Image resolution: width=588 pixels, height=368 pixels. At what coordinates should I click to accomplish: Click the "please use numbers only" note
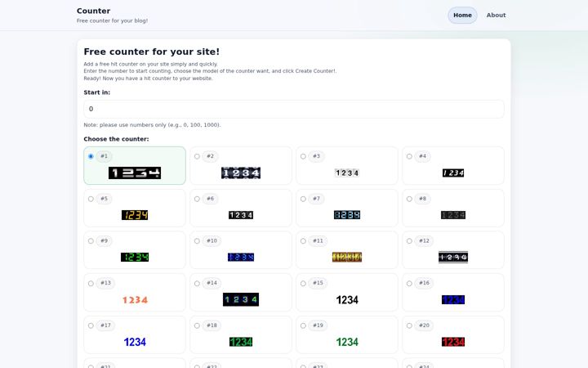click(x=152, y=124)
